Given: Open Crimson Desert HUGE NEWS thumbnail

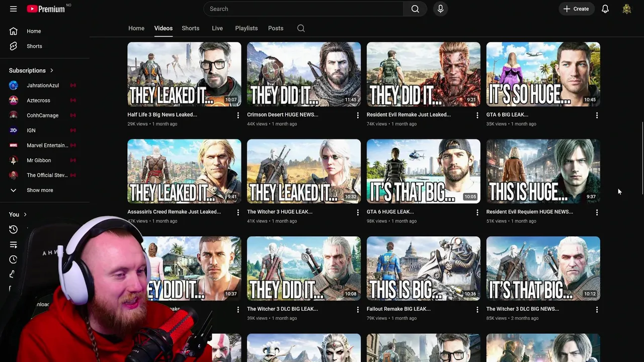Looking at the screenshot, I should point(304,74).
